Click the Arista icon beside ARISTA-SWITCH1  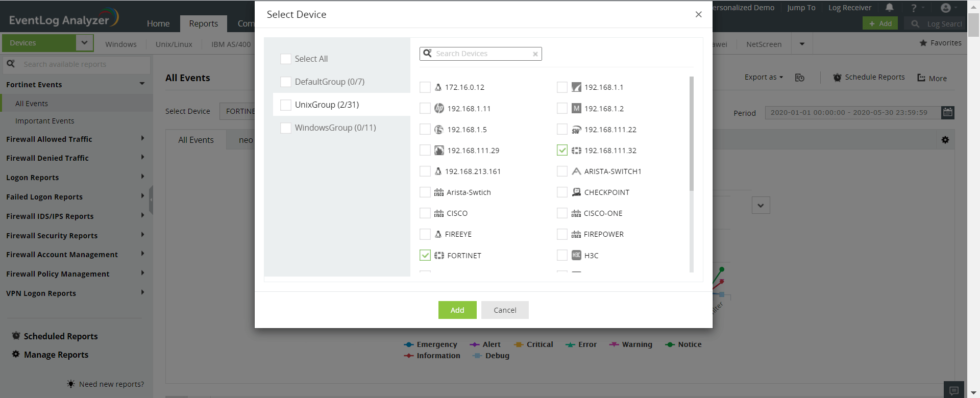tap(576, 171)
